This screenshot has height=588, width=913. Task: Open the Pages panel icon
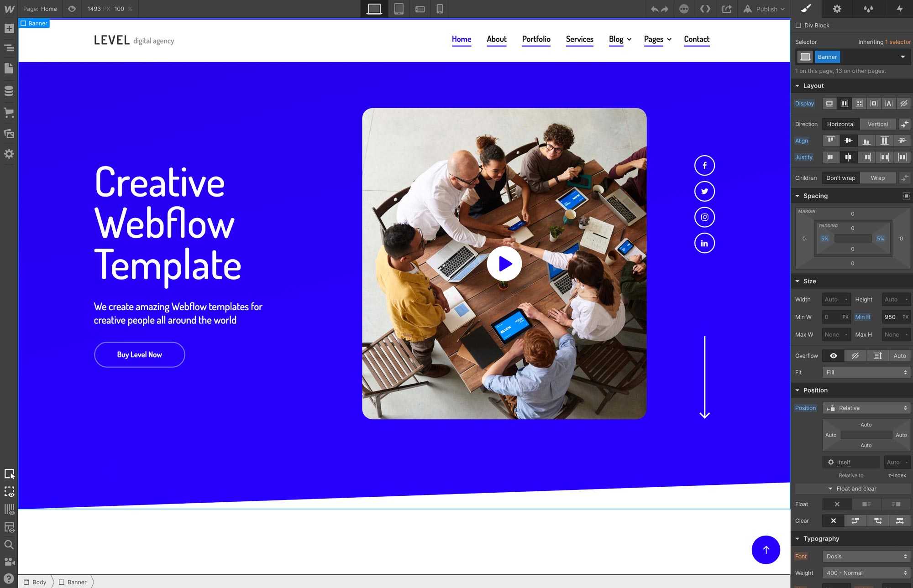(x=9, y=68)
